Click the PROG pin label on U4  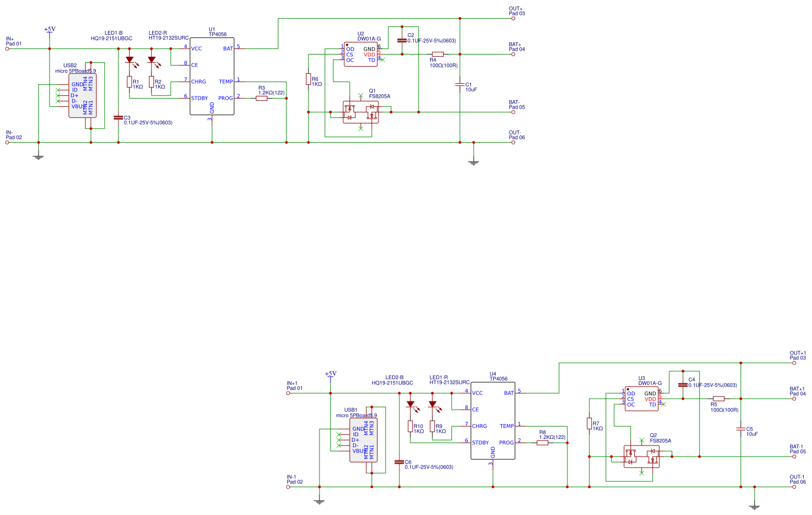(x=506, y=443)
